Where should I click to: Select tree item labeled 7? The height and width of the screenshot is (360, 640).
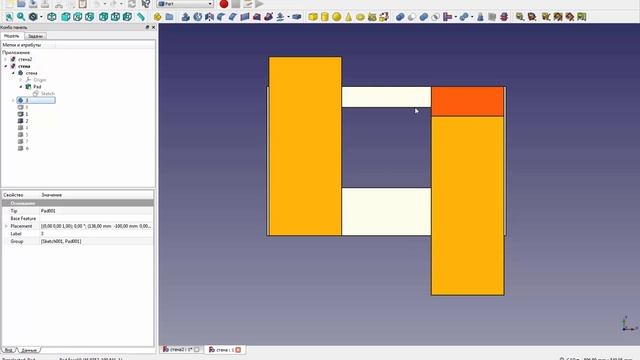coord(27,142)
